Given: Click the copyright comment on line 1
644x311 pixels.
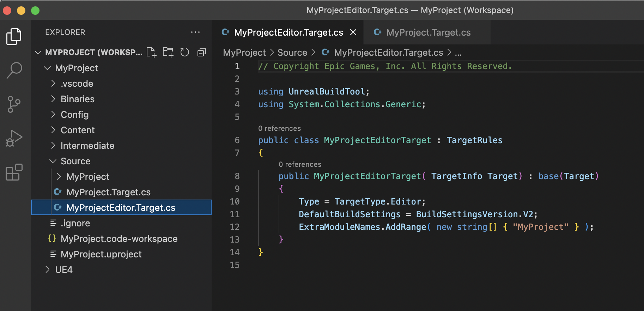Looking at the screenshot, I should [385, 66].
